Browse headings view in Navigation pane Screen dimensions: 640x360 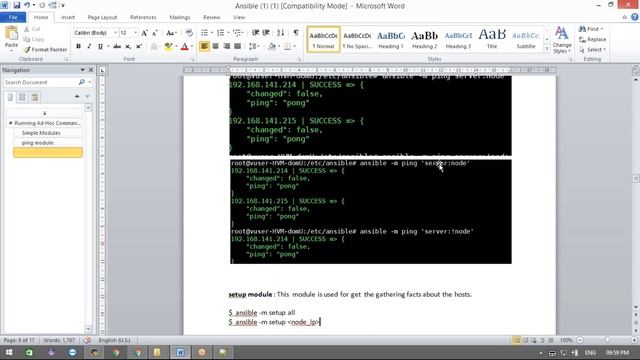coord(10,97)
